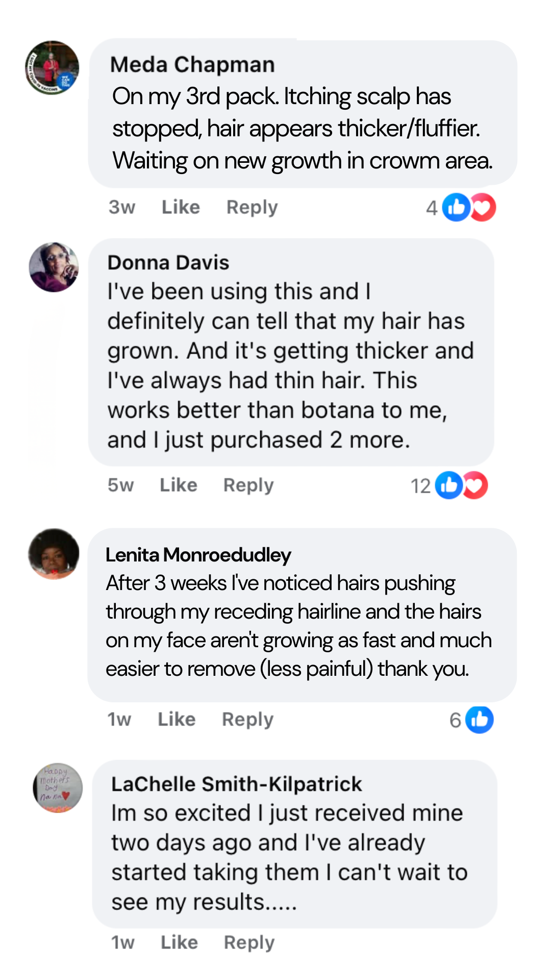The width and height of the screenshot is (551, 980).
Task: Like Lenita Monroedudley's comment
Action: pos(177,720)
